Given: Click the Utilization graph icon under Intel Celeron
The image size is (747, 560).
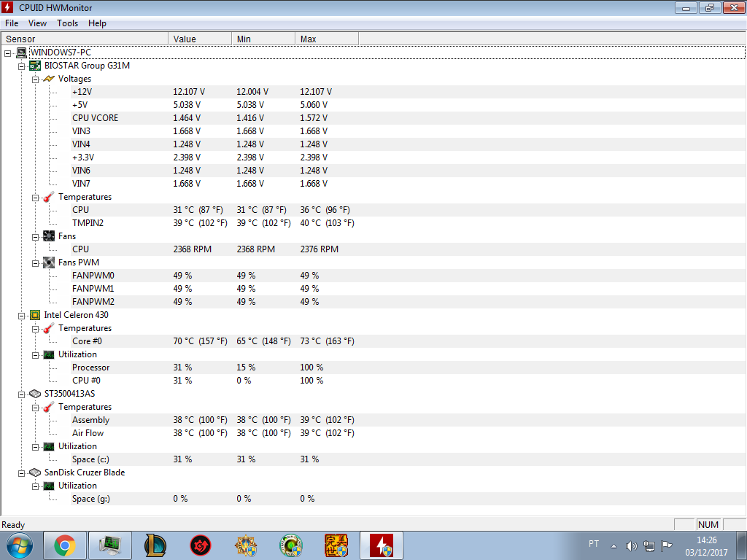Looking at the screenshot, I should (49, 354).
